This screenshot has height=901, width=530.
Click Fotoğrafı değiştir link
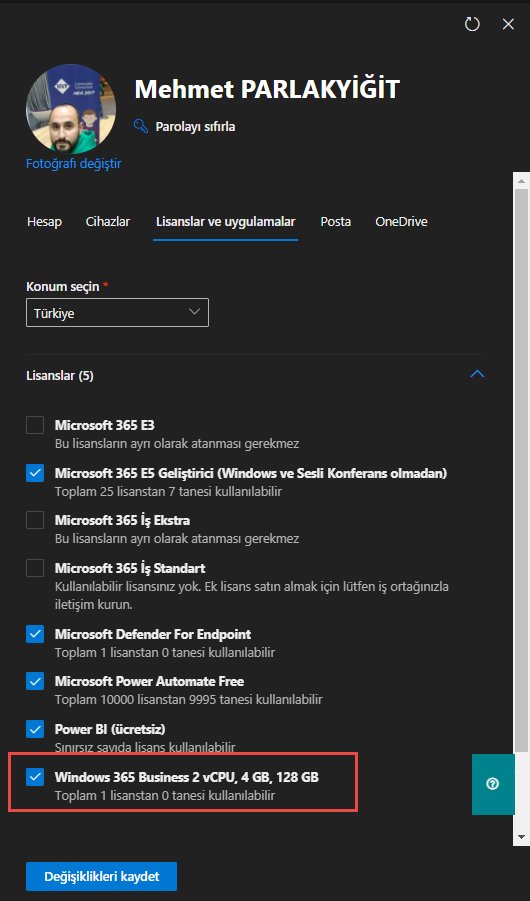pyautogui.click(x=74, y=164)
